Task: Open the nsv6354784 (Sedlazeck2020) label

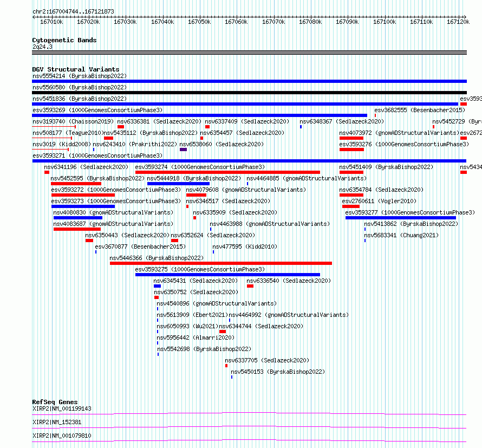Action: click(x=381, y=190)
